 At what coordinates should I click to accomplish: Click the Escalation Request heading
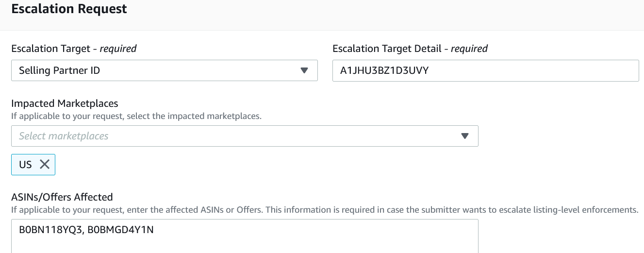(69, 9)
